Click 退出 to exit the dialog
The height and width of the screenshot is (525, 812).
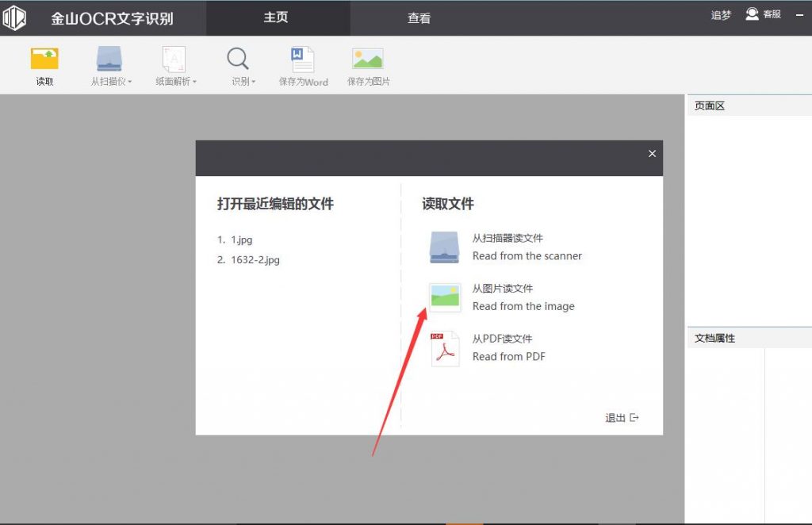[x=622, y=418]
